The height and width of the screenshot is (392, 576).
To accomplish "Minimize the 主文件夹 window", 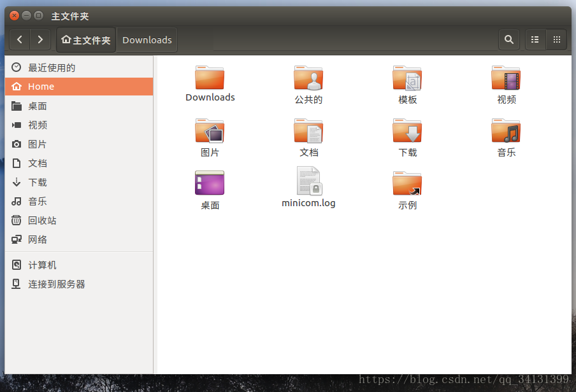I will pos(27,15).
